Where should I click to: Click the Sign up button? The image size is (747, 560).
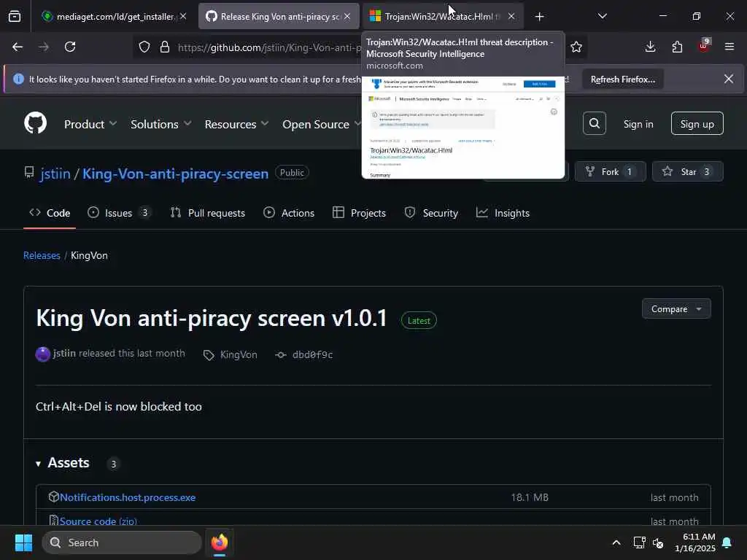pos(697,124)
